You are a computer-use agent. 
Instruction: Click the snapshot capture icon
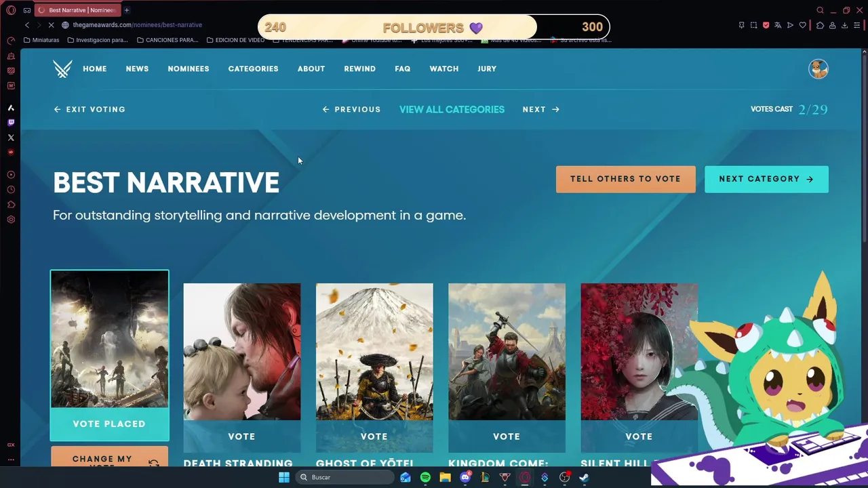coord(753,25)
